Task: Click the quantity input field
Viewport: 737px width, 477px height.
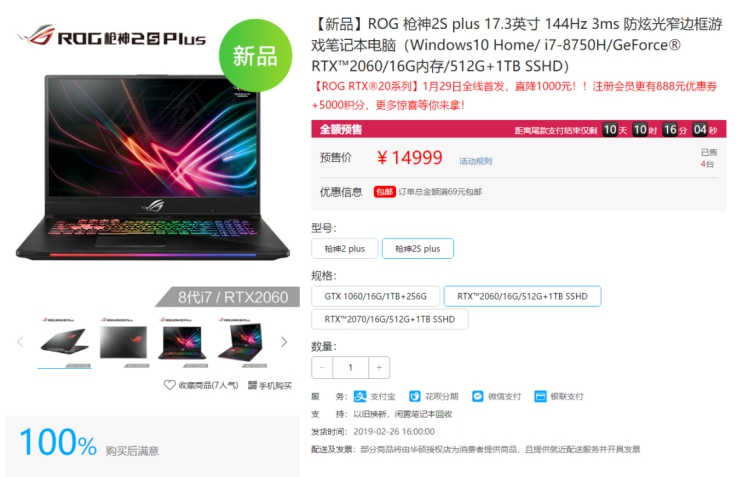Action: tap(351, 368)
